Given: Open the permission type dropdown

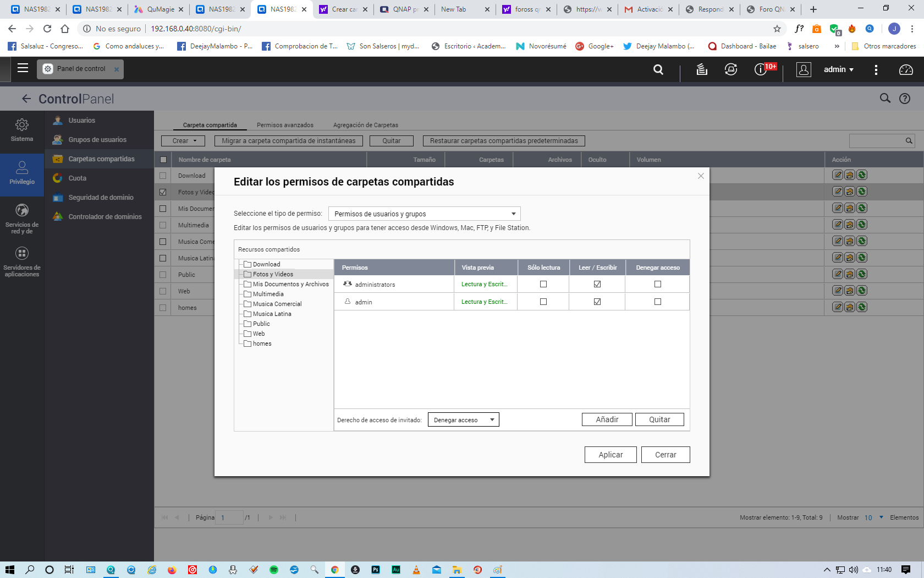Looking at the screenshot, I should tap(424, 214).
